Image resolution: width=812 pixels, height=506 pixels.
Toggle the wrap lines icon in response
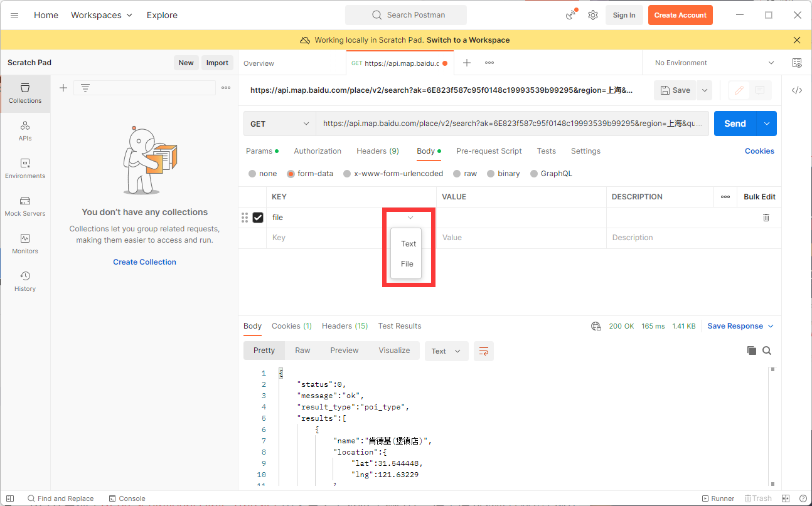(x=484, y=351)
